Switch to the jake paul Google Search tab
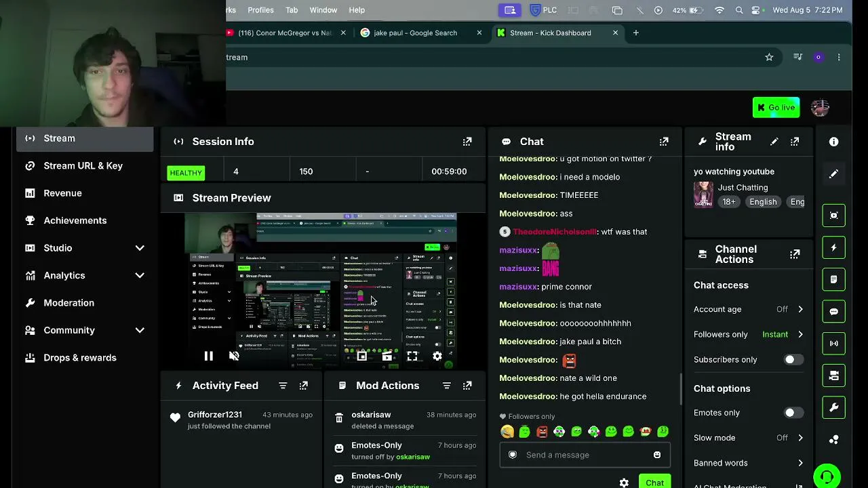 coord(420,33)
